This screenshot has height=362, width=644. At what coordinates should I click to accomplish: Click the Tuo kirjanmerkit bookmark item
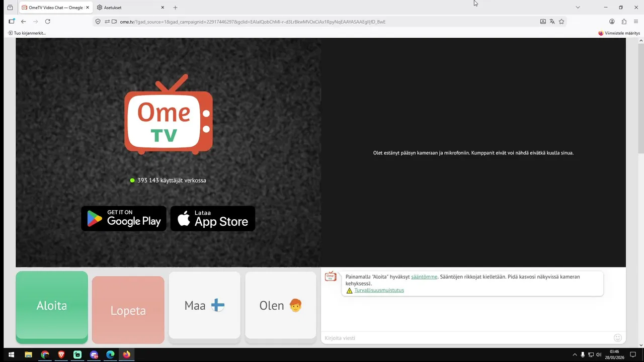27,33
